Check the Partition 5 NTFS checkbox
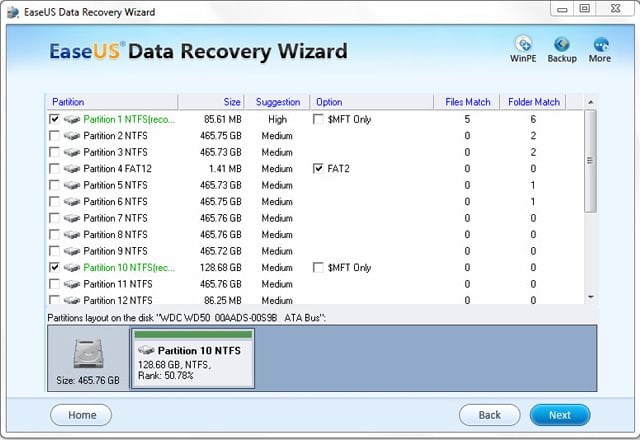This screenshot has width=640, height=440. tap(54, 185)
